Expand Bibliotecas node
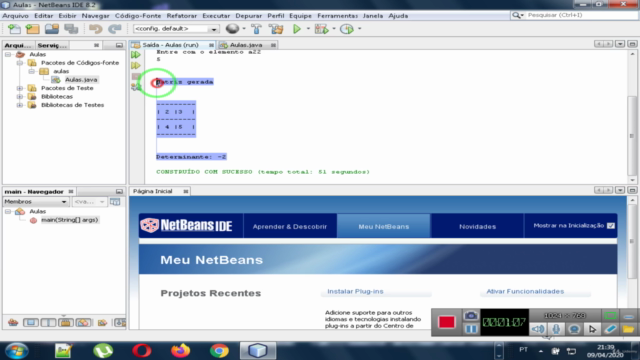 20,97
